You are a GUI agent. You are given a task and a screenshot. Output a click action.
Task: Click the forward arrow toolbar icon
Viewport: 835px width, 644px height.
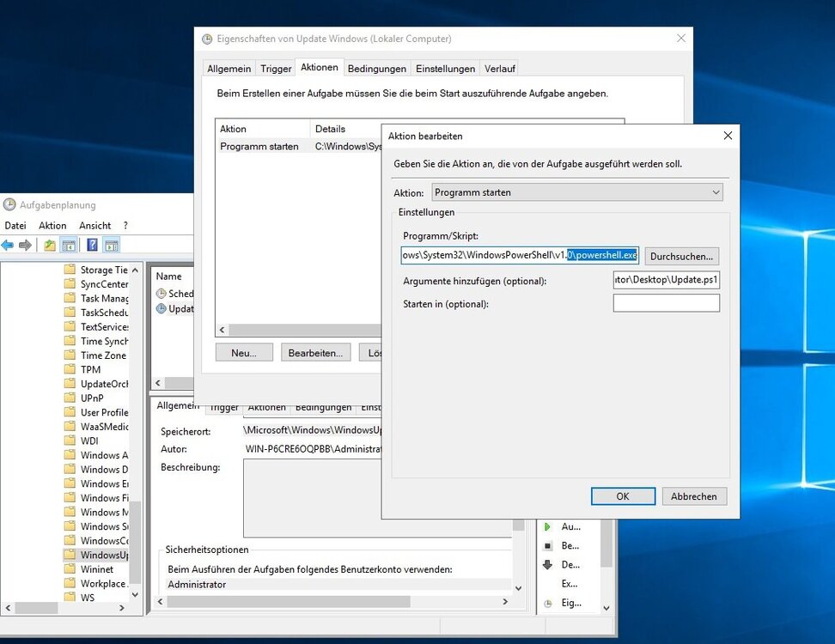[x=25, y=245]
